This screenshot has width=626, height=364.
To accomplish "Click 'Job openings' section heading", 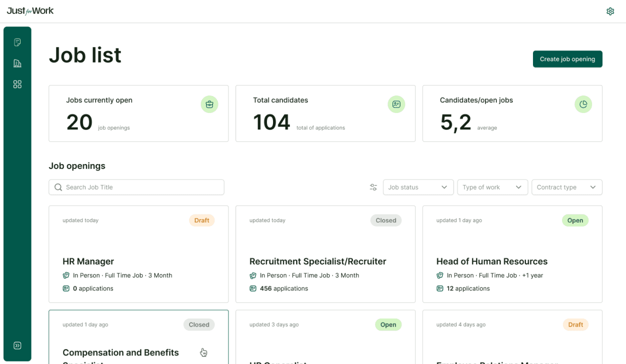I will pos(77,166).
